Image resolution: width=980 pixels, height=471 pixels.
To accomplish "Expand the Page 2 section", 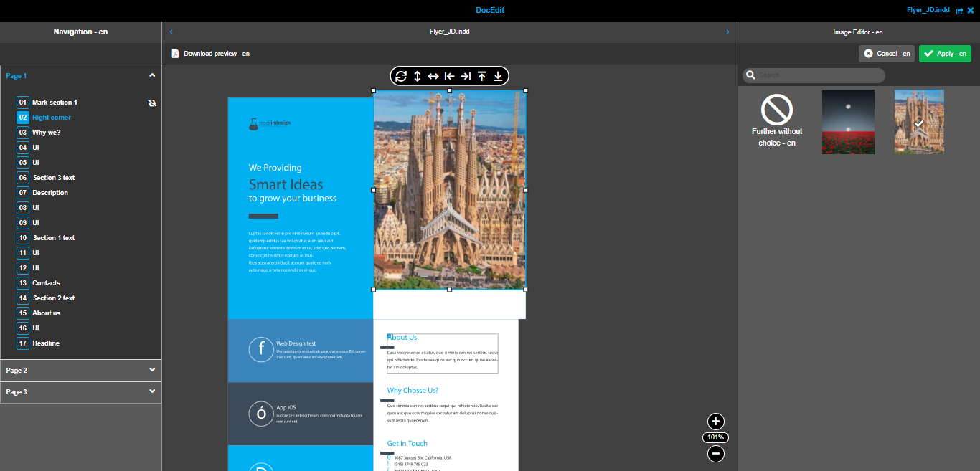I will click(x=152, y=370).
